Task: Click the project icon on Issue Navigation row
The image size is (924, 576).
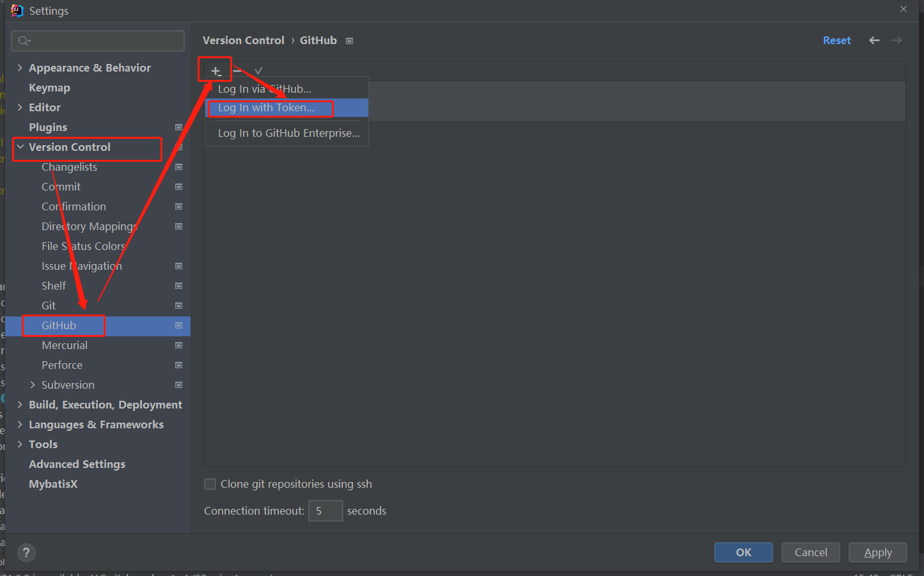Action: coord(179,266)
